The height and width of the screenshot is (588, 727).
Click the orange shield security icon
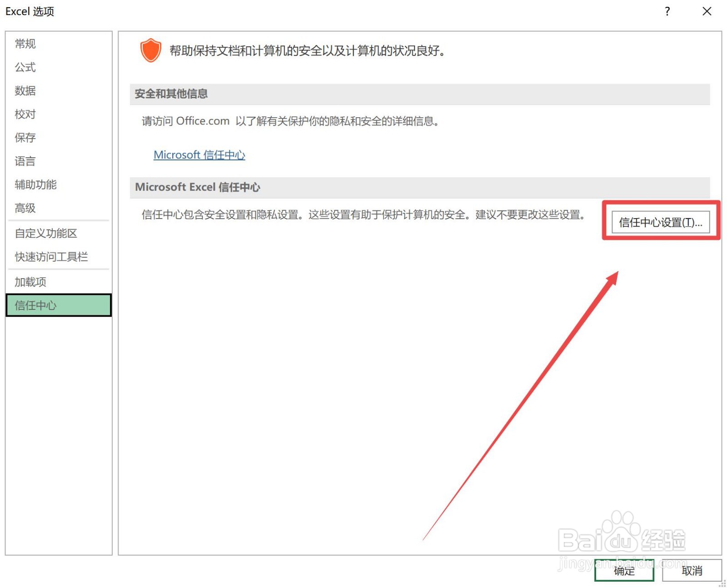pyautogui.click(x=150, y=50)
